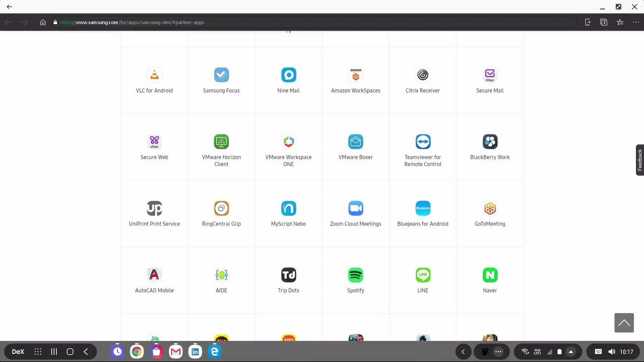644x362 pixels.
Task: Click the taskbar back chevron beside home
Action: click(x=86, y=352)
